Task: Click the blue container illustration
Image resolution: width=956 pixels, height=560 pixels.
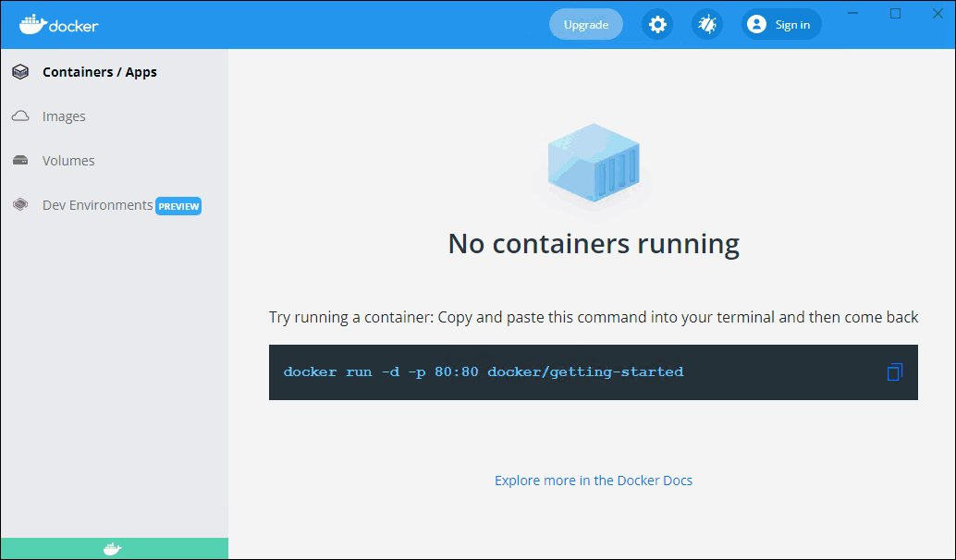Action: coord(594,163)
